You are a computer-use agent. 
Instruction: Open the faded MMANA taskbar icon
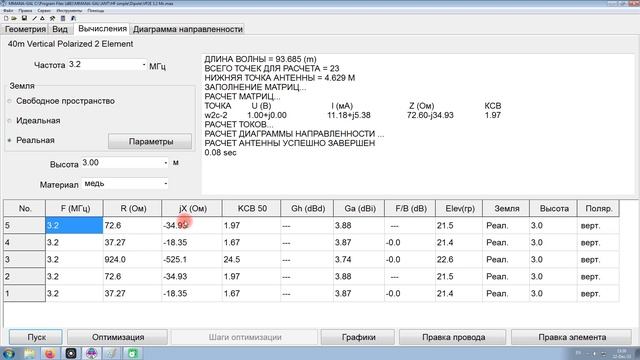click(x=112, y=353)
